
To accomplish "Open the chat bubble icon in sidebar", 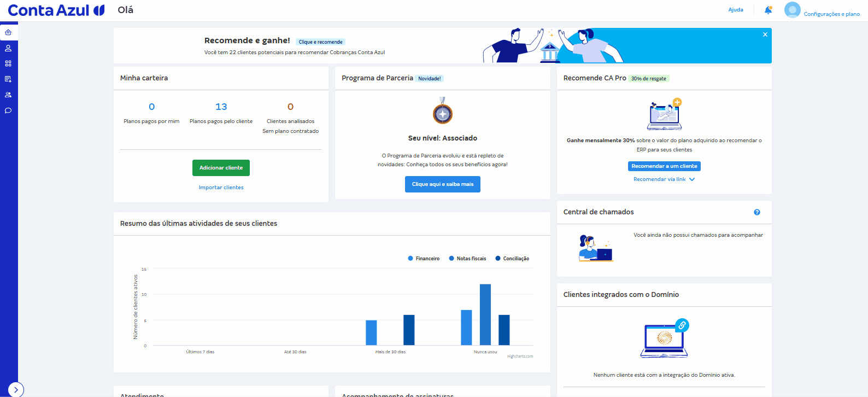I will 8,110.
